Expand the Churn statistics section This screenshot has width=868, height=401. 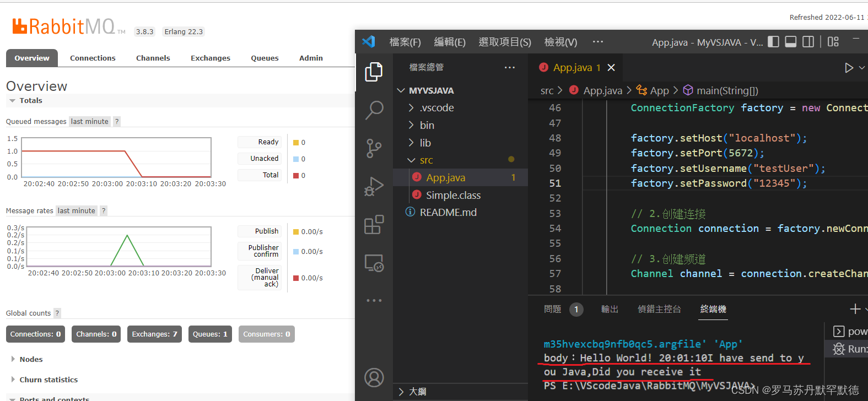pos(44,380)
